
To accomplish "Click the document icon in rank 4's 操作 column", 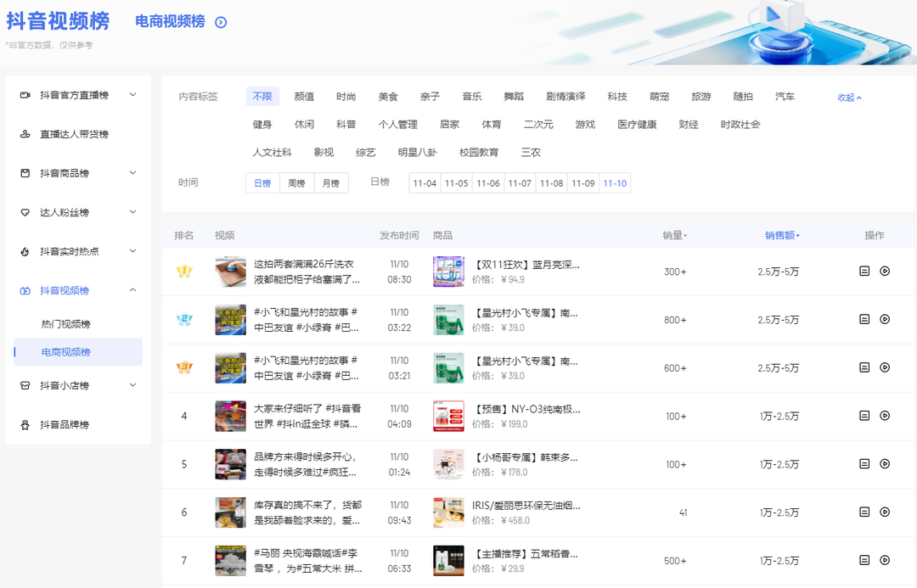I will tap(864, 416).
